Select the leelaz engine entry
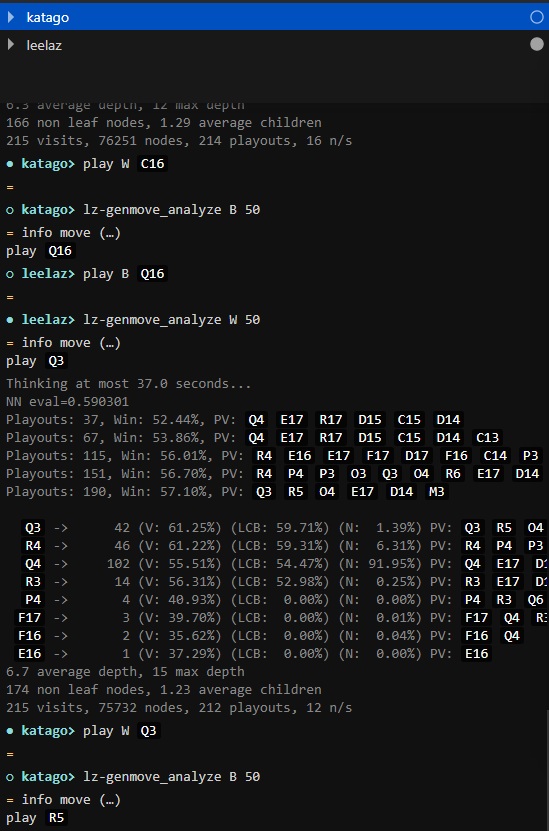The height and width of the screenshot is (831, 549). pyautogui.click(x=274, y=45)
